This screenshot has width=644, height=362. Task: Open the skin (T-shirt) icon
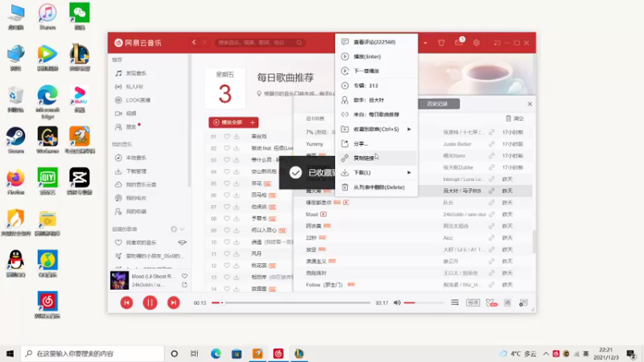(441, 43)
